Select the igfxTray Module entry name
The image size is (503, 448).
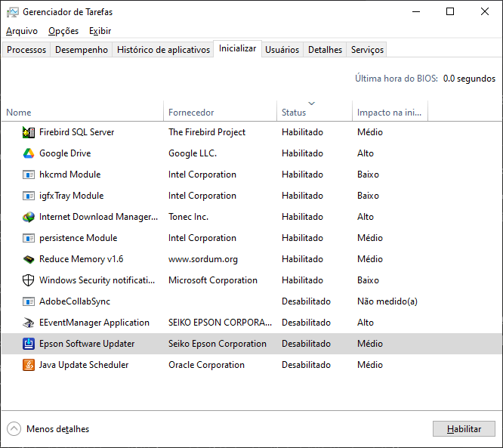click(71, 196)
